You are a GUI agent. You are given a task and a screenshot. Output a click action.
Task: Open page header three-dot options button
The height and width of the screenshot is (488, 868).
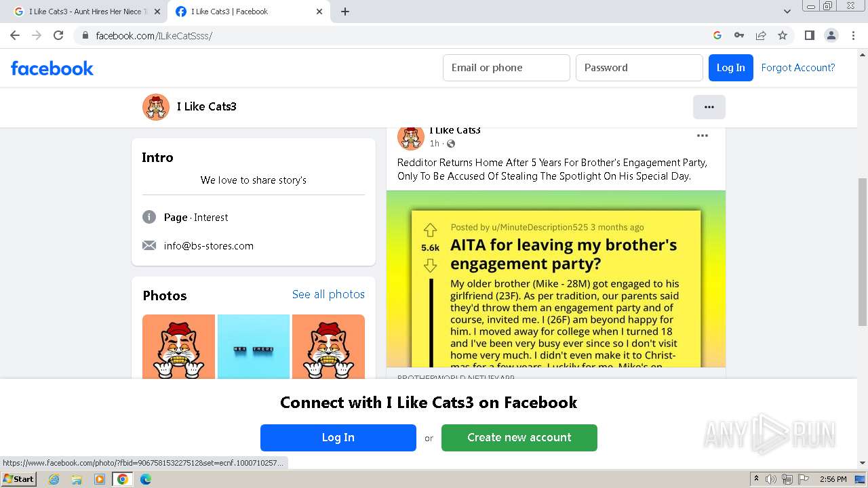coord(709,107)
